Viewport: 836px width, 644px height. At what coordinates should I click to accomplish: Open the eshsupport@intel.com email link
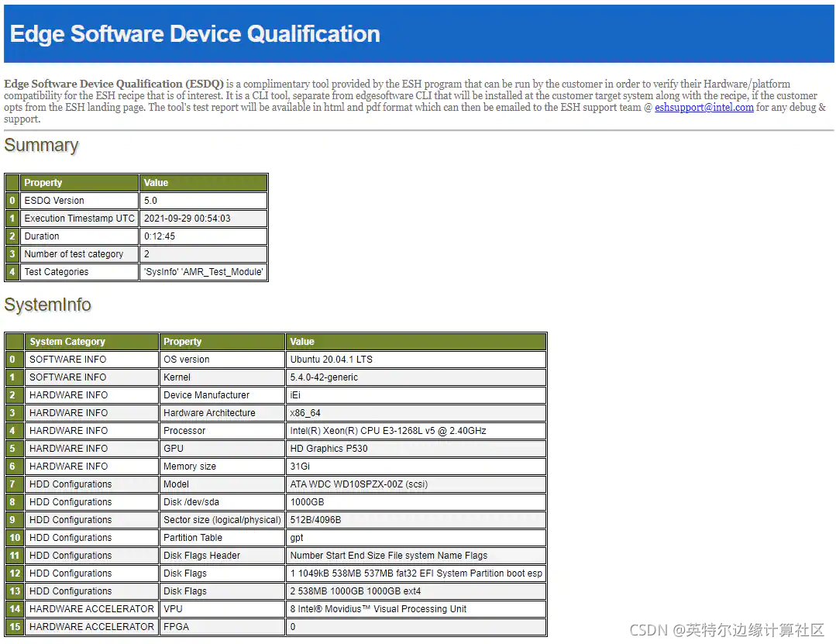click(x=704, y=107)
